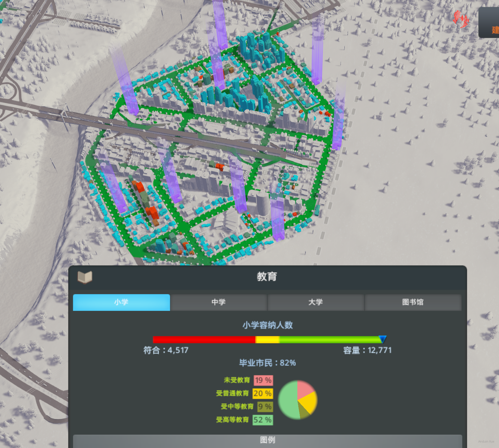Select the 图书馆 tab
Viewport: 499px width, 448px height.
click(413, 302)
